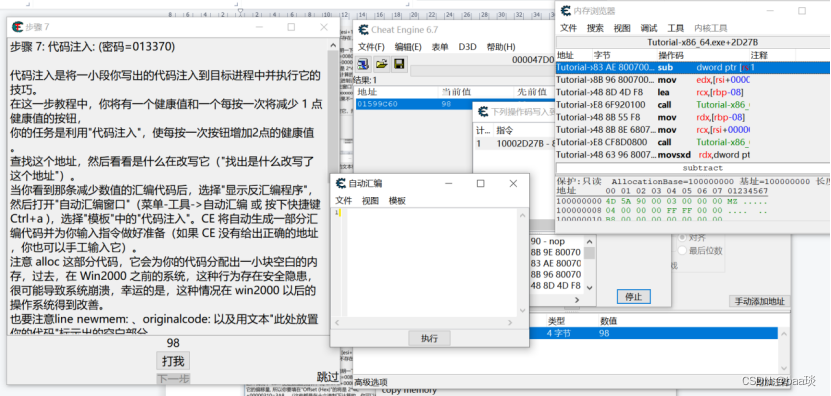
Task: Click the 下一步 button in tutorial
Action: pyautogui.click(x=173, y=379)
